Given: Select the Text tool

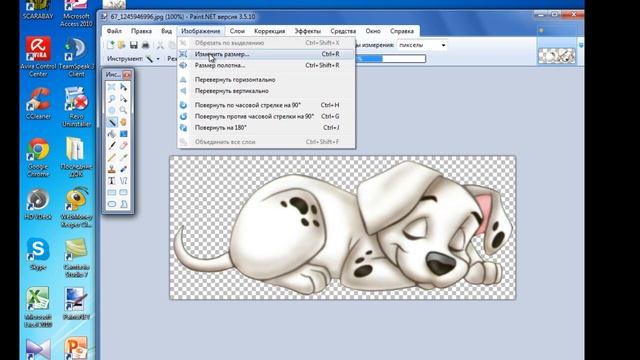Looking at the screenshot, I should 111,180.
